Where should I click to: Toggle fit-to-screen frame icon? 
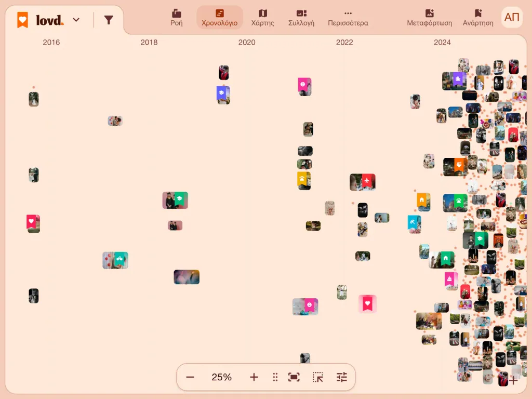[x=294, y=377]
